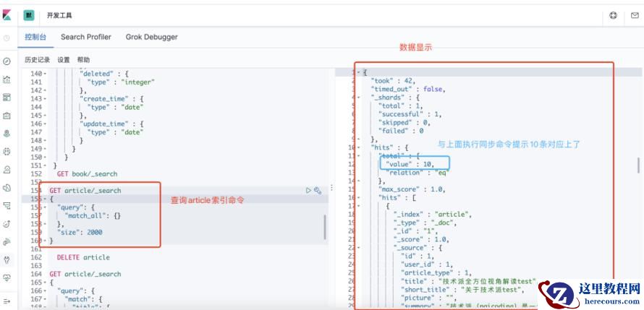Click "timed_out" : false line
644x310 pixels.
pyautogui.click(x=408, y=89)
